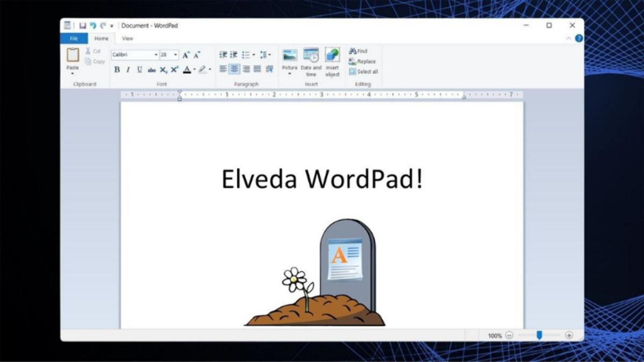Open the line spacing dropdown
This screenshot has width=644, height=362.
[x=270, y=54]
